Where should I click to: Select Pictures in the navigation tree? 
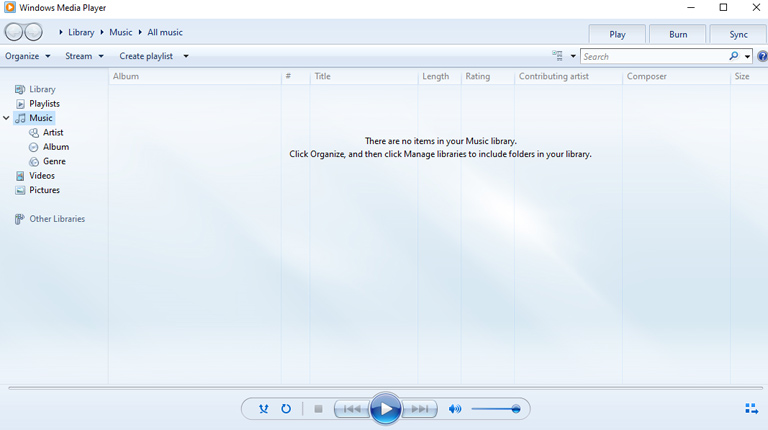click(45, 190)
